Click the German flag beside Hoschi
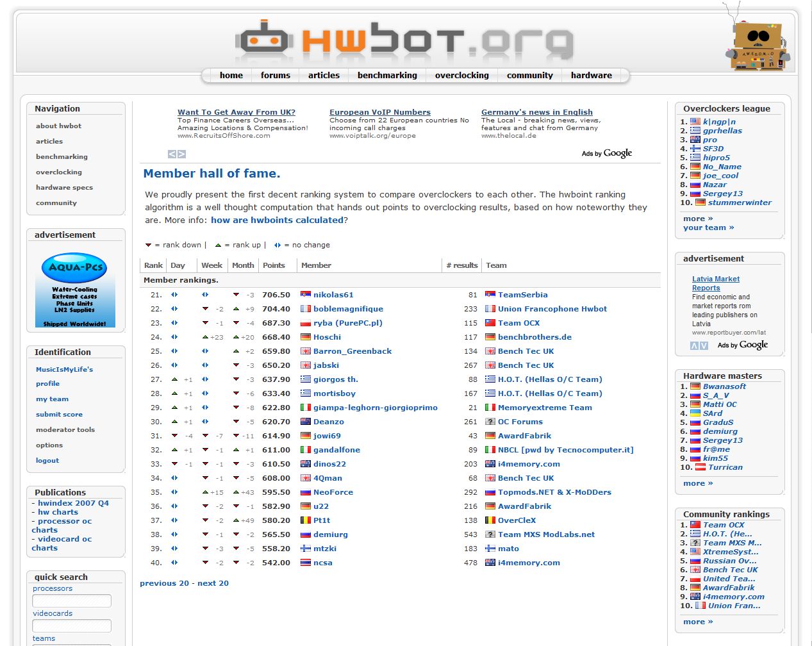 (306, 337)
